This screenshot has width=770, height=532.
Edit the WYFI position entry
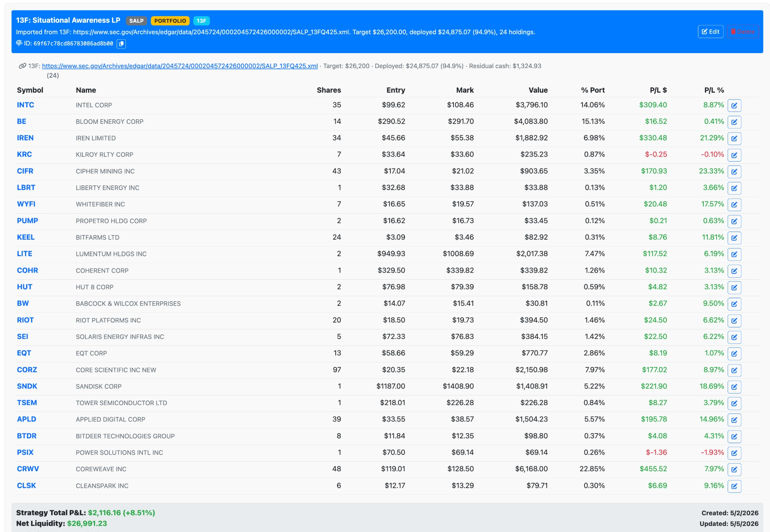(x=734, y=205)
